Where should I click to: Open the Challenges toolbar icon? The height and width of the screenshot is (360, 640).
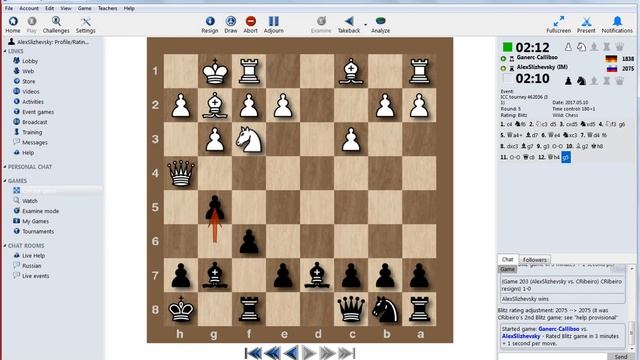[56, 25]
